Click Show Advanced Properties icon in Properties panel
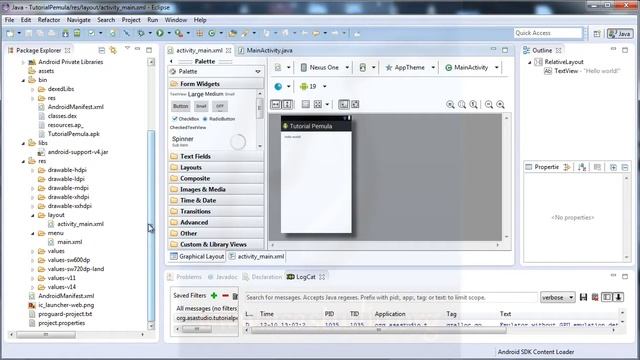This screenshot has width=640, height=360. pyautogui.click(x=598, y=167)
